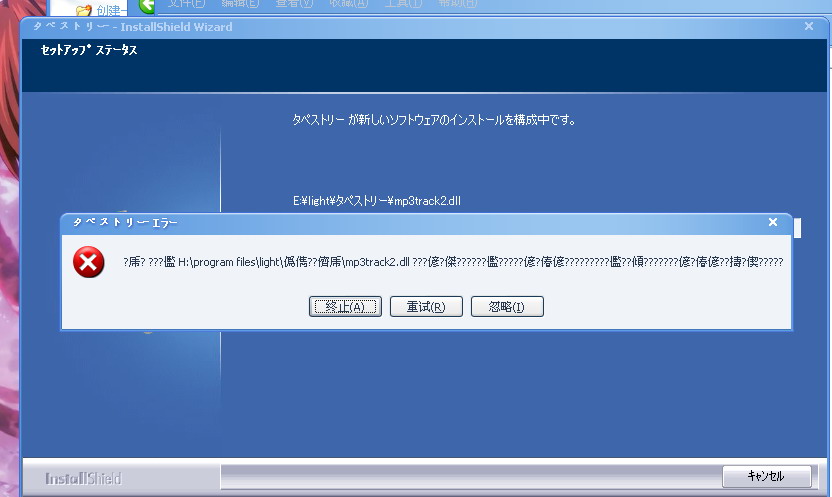Screen dimensions: 832x497
Task: Click the green back arrow in background window
Action: [146, 6]
